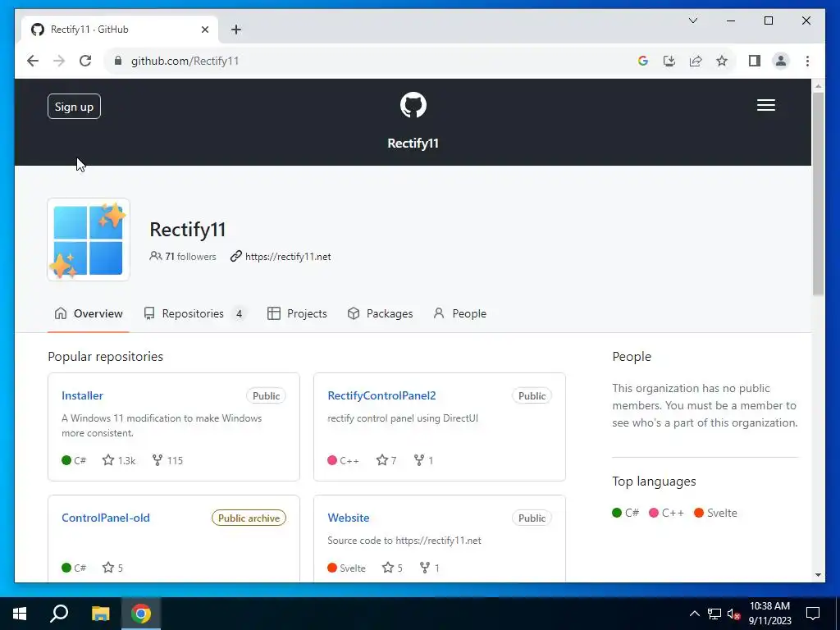Click the page vertical scrollbar thumb
This screenshot has height=630, width=840.
click(x=818, y=193)
